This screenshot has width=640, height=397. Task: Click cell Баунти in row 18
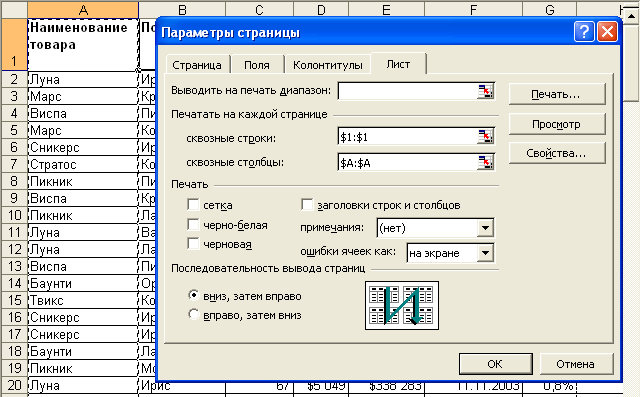(83, 351)
